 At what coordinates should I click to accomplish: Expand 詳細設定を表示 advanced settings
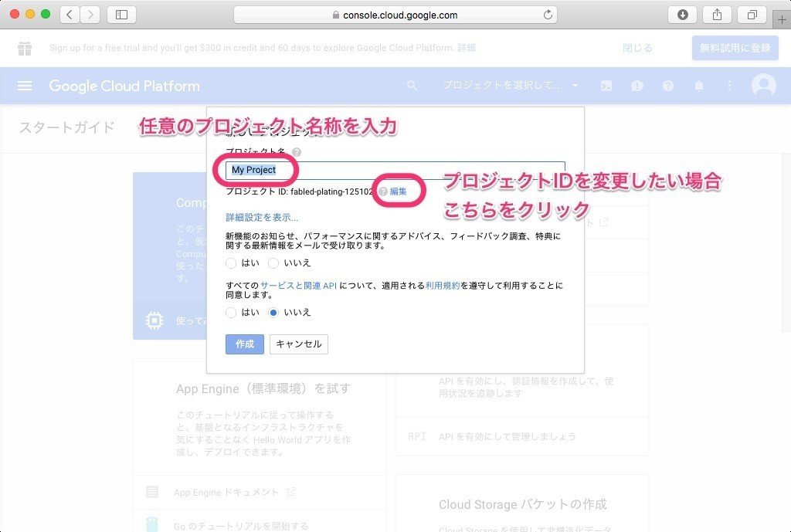(x=262, y=217)
